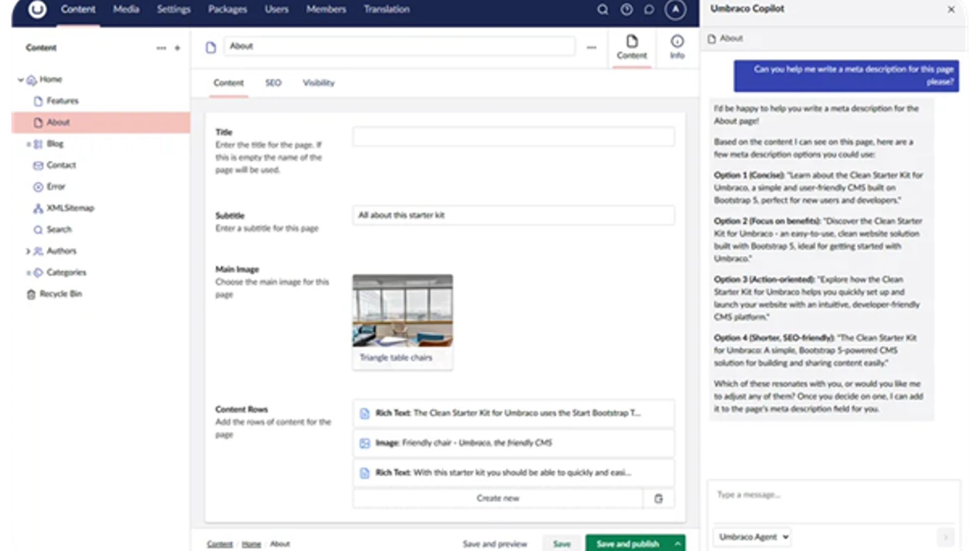980x551 pixels.
Task: Click the Rich Text icon for 'With this starter kit' row
Action: 364,473
